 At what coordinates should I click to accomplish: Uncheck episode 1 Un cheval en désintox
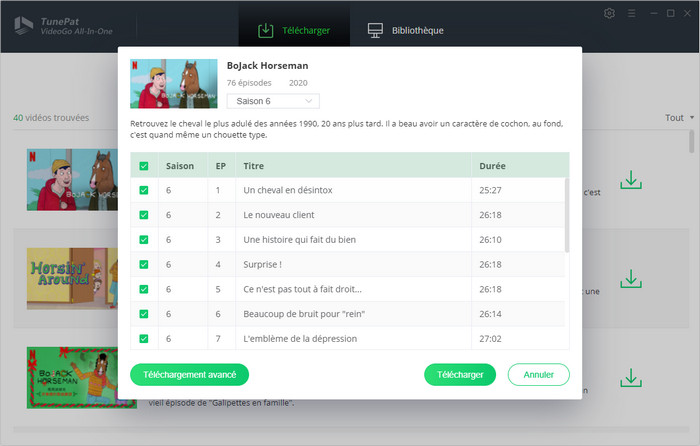click(144, 190)
